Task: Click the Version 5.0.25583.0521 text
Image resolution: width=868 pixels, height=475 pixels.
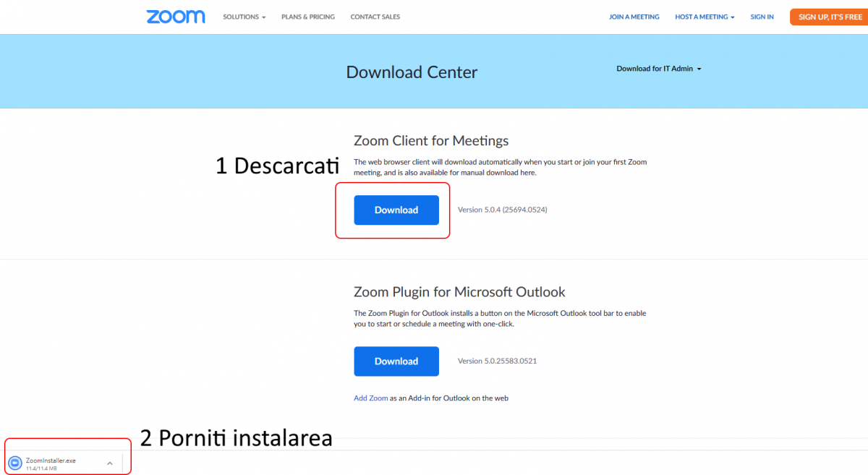Action: pyautogui.click(x=497, y=361)
